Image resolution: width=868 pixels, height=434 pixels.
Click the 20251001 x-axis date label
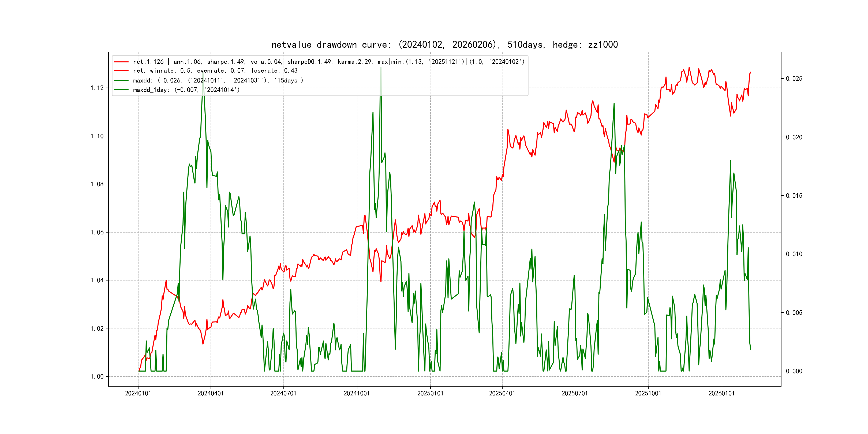pyautogui.click(x=648, y=394)
